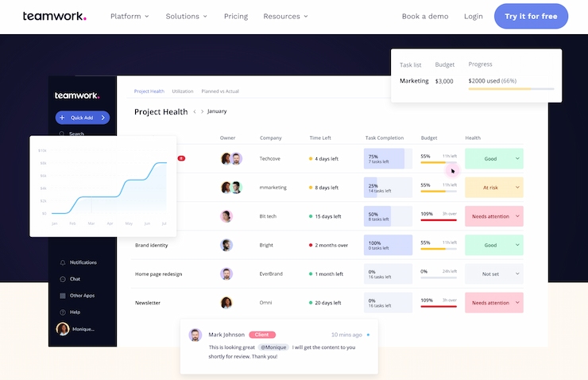
Task: Open Good health dropdown for Brand identity
Action: [x=494, y=245]
